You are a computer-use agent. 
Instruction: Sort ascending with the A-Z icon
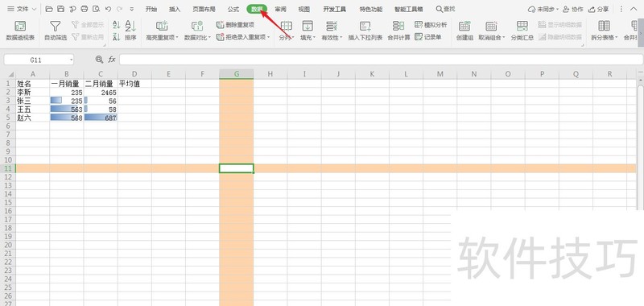point(116,26)
